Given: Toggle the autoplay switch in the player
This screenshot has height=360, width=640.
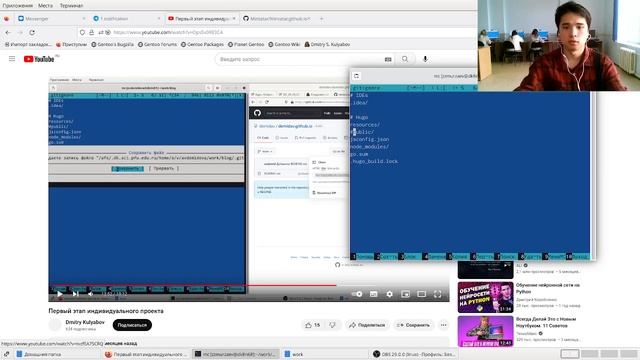Looking at the screenshot, I should point(357,294).
